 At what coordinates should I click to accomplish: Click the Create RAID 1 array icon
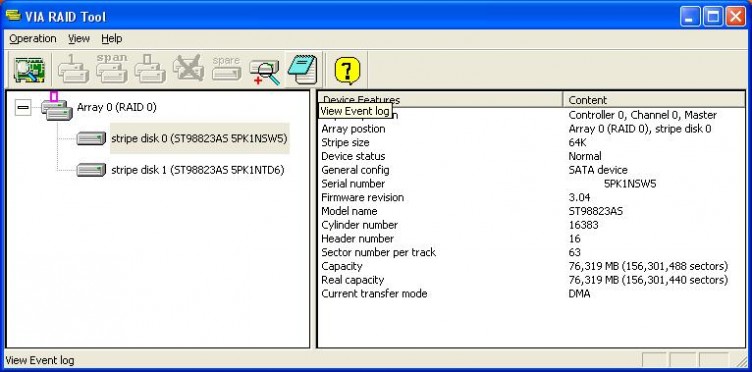[73, 70]
